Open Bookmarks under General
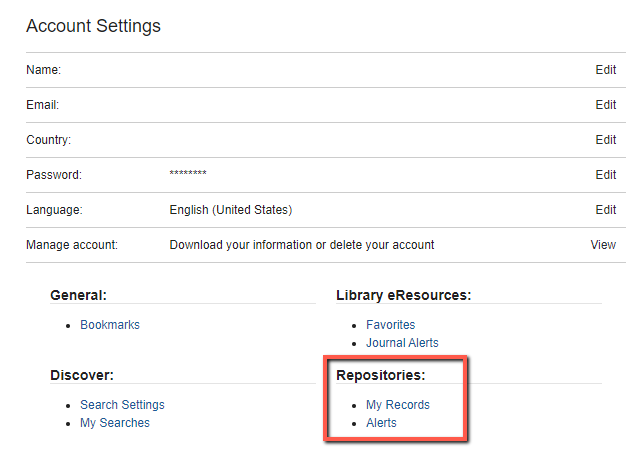Screen dimensions: 644x457 click(x=110, y=325)
